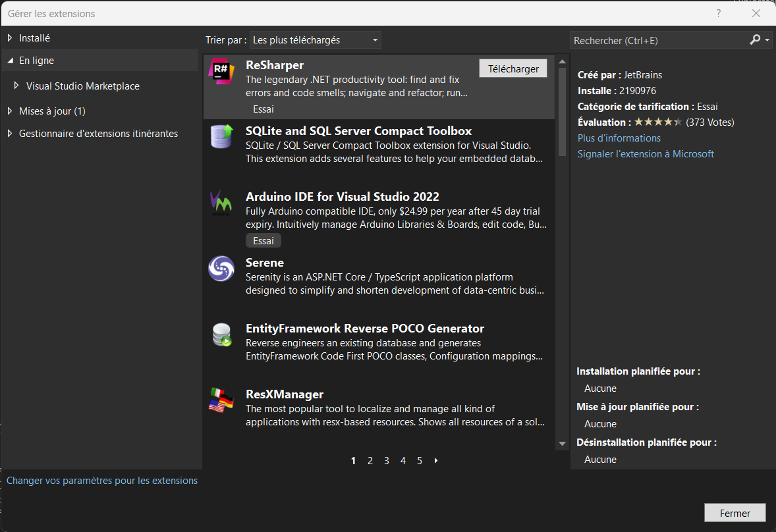Expand Visual Studio Marketplace node

point(16,86)
